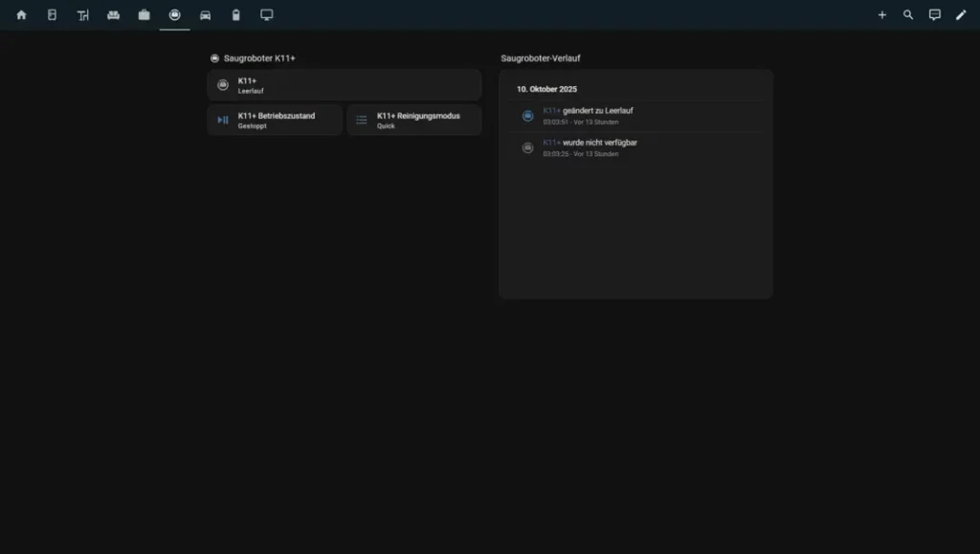980x554 pixels.
Task: Open the briefcase tab
Action: click(144, 15)
